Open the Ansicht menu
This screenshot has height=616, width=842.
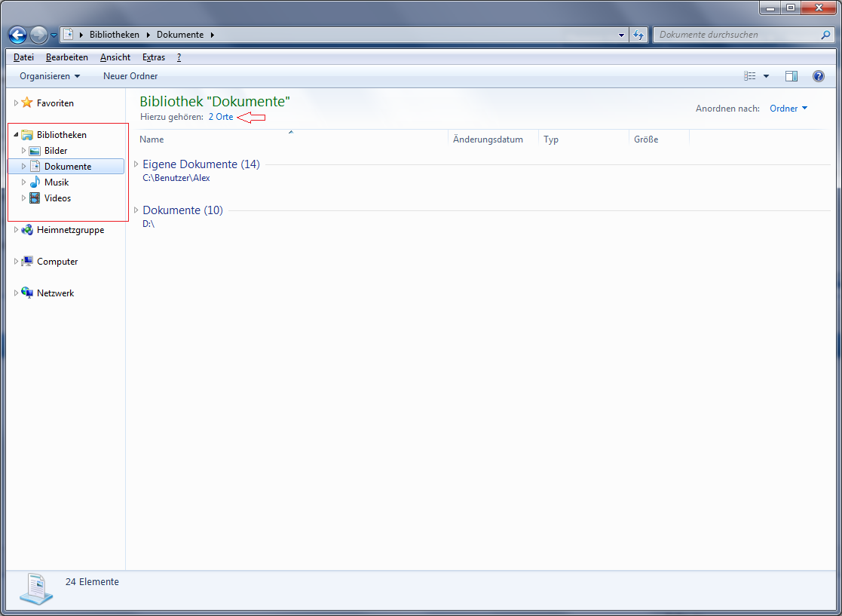[115, 57]
